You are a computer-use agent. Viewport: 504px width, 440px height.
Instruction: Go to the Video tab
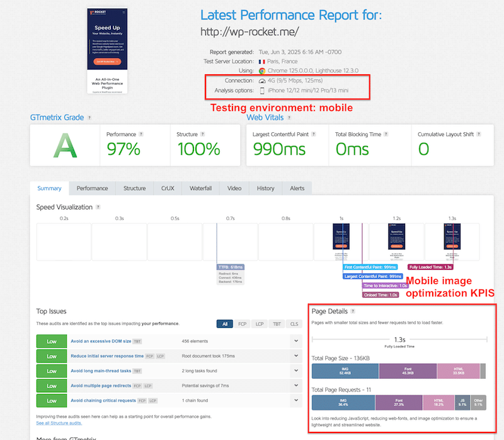pyautogui.click(x=234, y=188)
